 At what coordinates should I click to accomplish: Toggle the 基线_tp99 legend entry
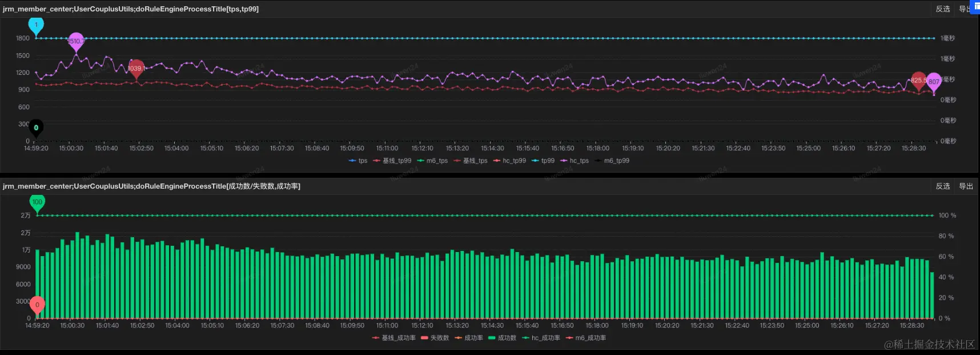(x=392, y=161)
